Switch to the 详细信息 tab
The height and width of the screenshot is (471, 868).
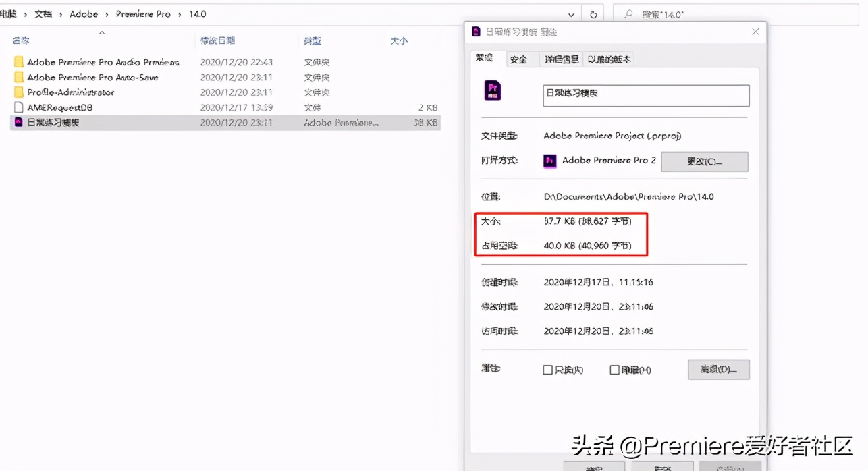pyautogui.click(x=561, y=59)
